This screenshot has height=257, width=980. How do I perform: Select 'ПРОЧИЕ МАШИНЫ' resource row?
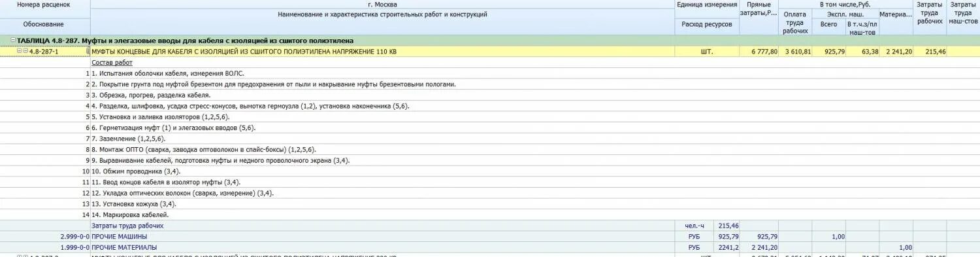click(119, 236)
